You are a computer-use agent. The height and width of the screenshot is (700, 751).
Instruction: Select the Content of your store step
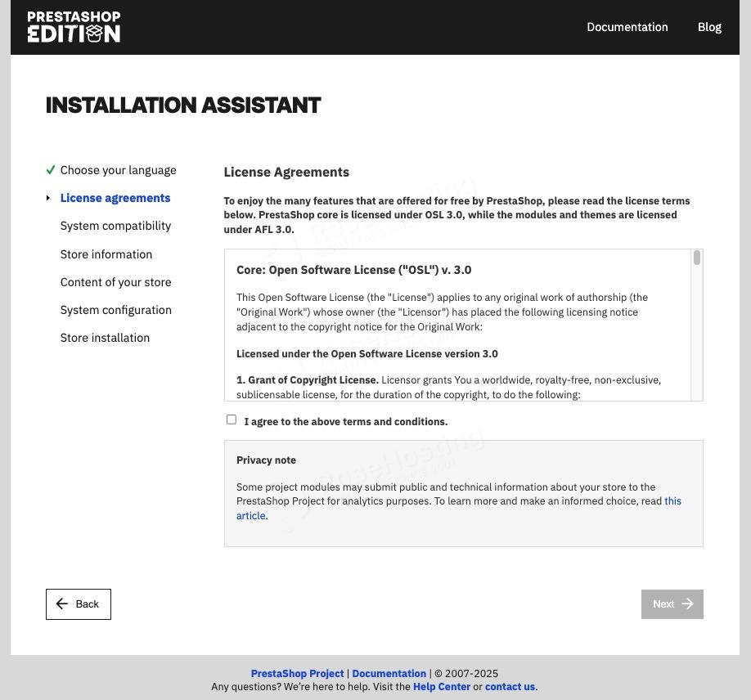tap(116, 282)
